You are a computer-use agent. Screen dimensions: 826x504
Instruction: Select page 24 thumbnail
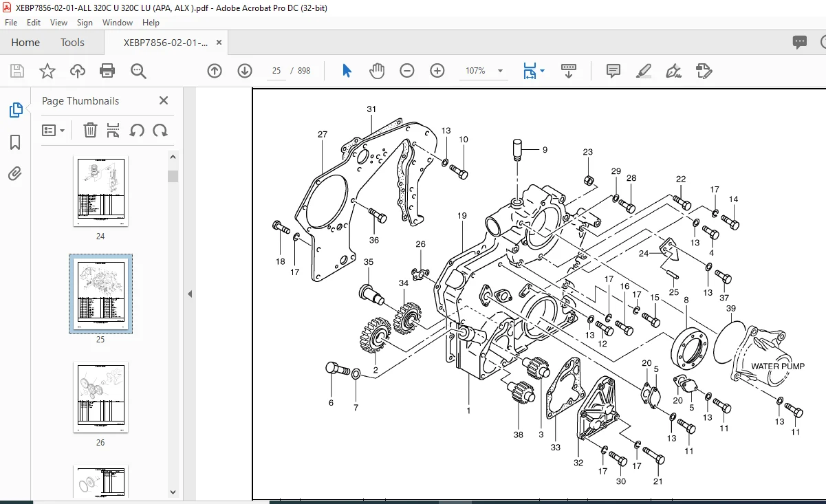[100, 191]
